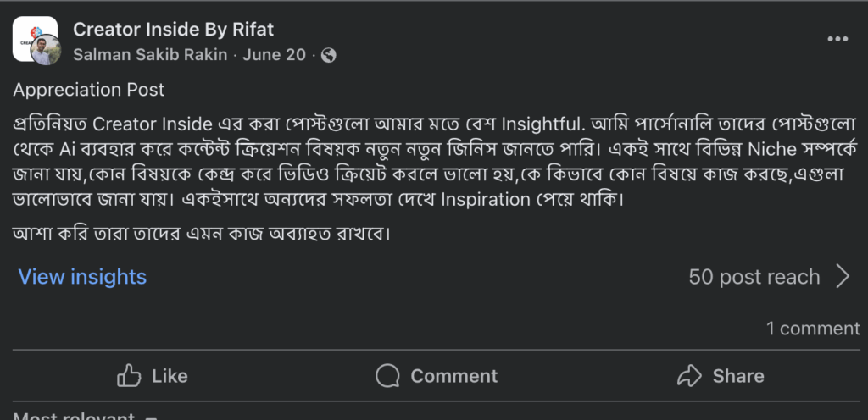
Task: Click the poster's small profile photo
Action: pyautogui.click(x=45, y=51)
